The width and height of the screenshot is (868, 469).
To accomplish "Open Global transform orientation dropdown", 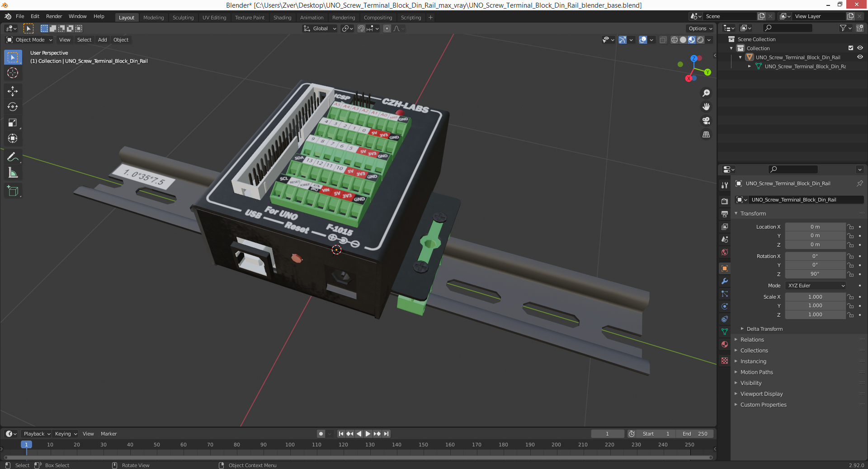I will click(320, 28).
